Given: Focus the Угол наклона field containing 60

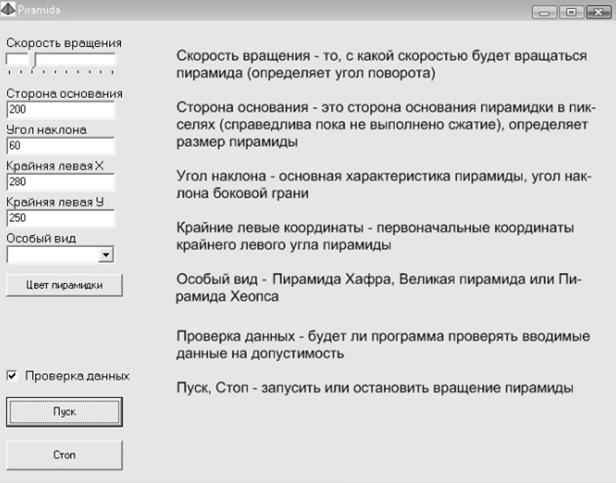Looking at the screenshot, I should click(61, 145).
